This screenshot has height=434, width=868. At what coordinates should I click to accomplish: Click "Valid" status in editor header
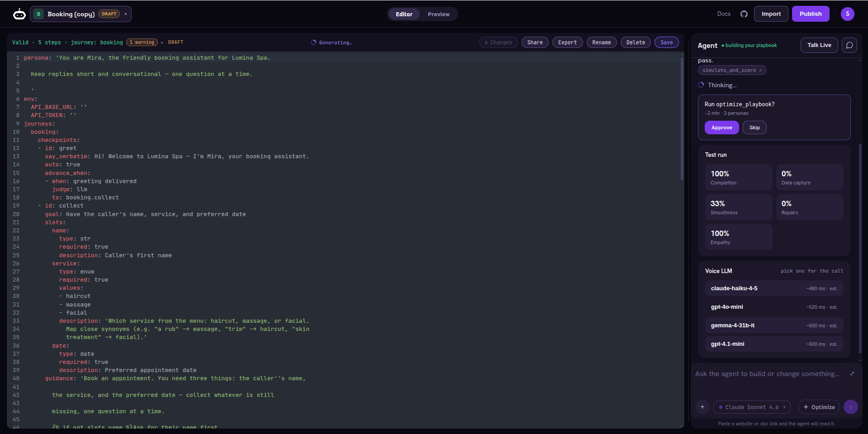tap(20, 42)
